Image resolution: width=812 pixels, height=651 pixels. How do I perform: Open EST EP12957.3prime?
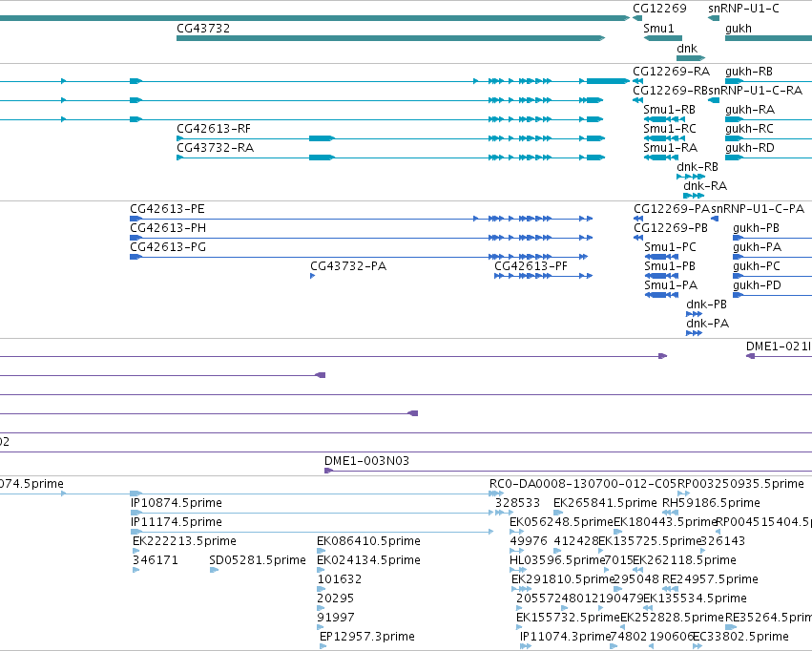367,637
